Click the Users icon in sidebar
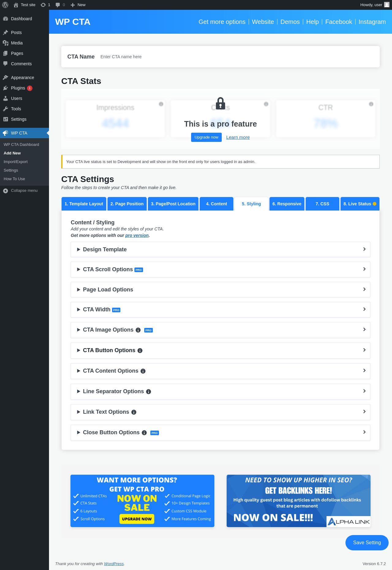The height and width of the screenshot is (570, 392). coord(6,98)
